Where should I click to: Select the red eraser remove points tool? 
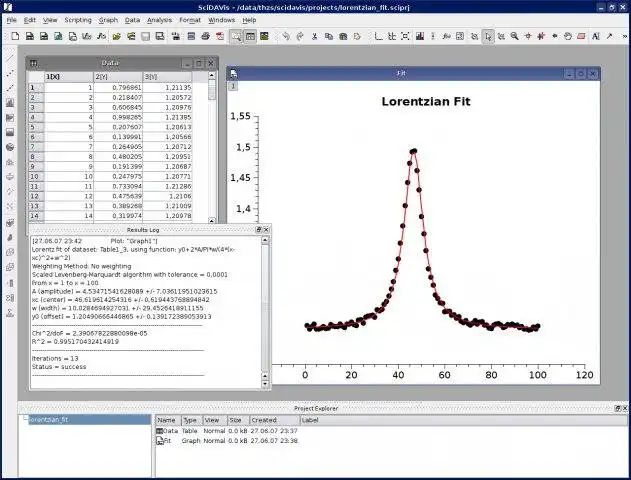click(581, 36)
